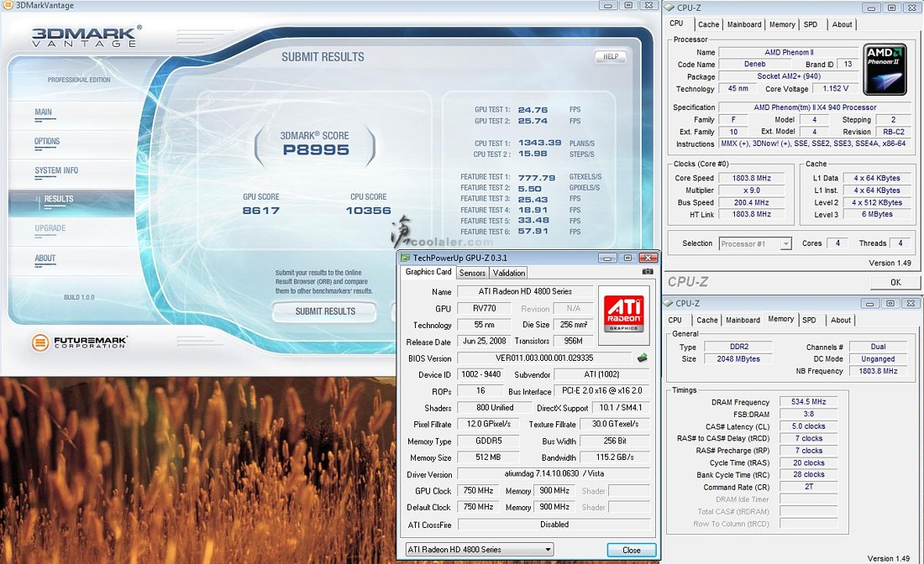Click the Memory Size 2048 MBytes value
The image size is (924, 564).
pos(739,359)
